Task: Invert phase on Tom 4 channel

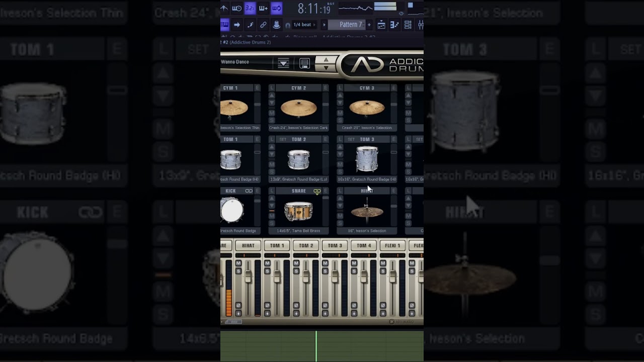Action: [x=354, y=305]
